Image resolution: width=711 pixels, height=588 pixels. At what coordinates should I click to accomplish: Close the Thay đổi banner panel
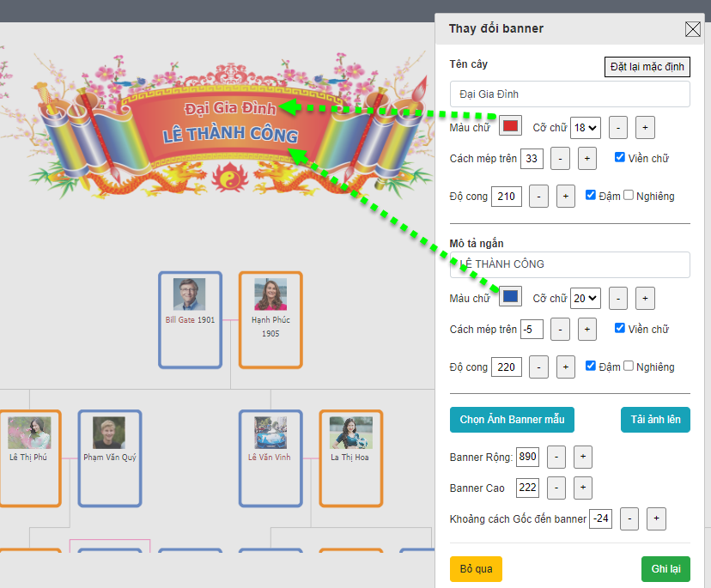692,29
